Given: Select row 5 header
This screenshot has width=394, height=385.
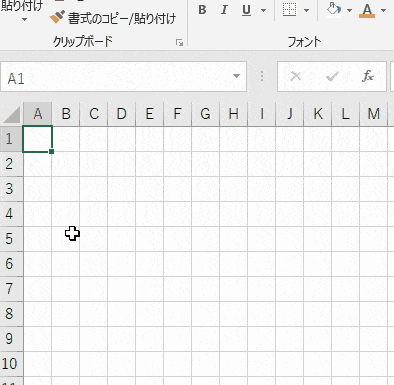Looking at the screenshot, I should point(11,239).
